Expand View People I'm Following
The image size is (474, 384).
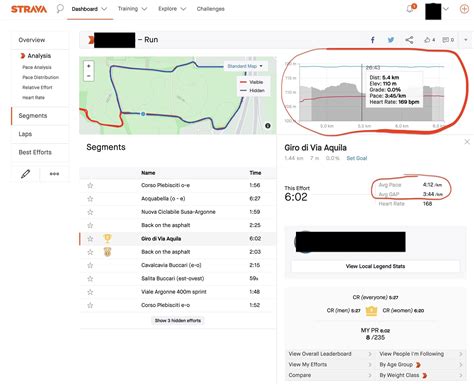(x=421, y=354)
